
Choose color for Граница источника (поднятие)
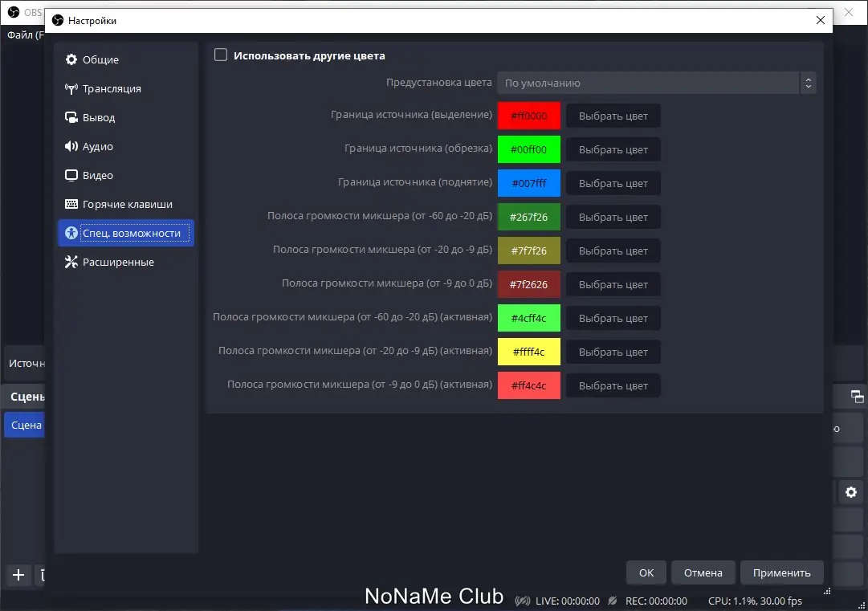pyautogui.click(x=613, y=184)
